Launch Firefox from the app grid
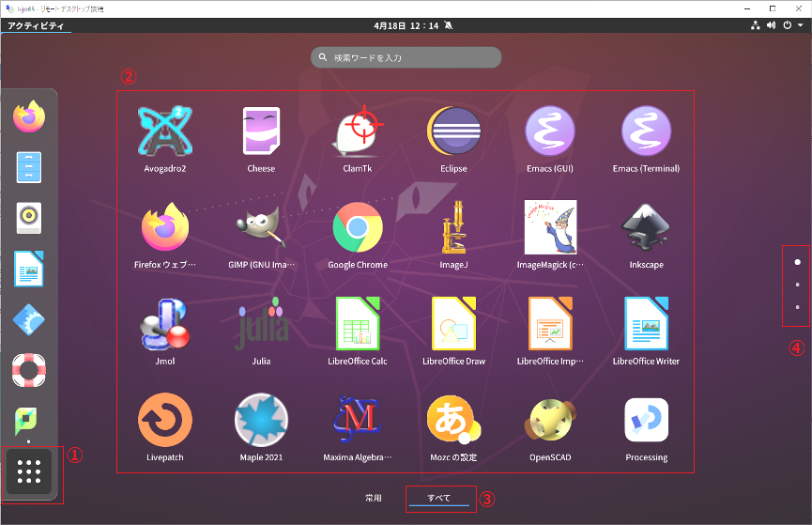 click(165, 227)
